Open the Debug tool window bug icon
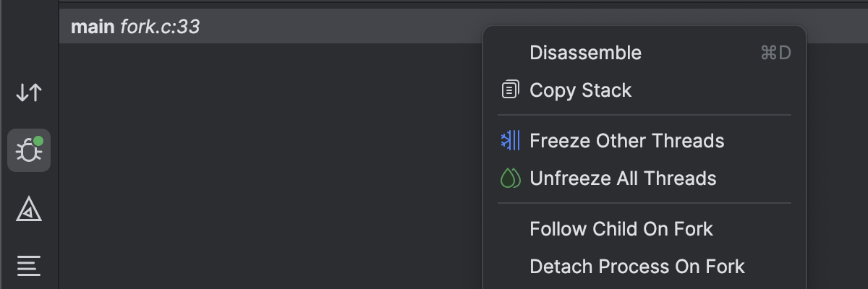The image size is (868, 289). tap(29, 151)
